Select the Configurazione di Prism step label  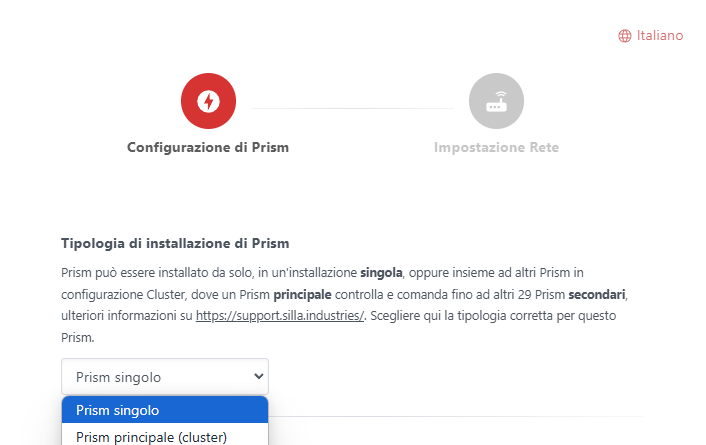[208, 147]
